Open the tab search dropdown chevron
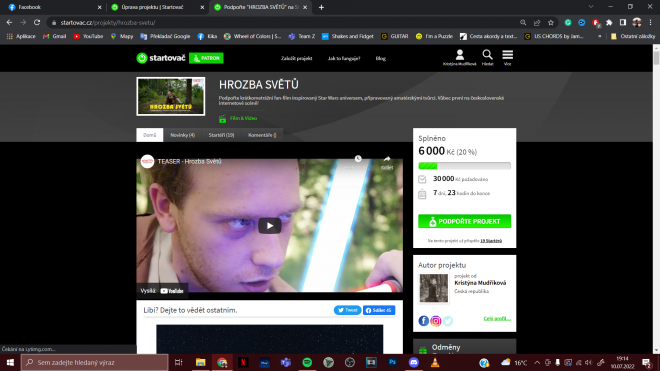 point(591,7)
